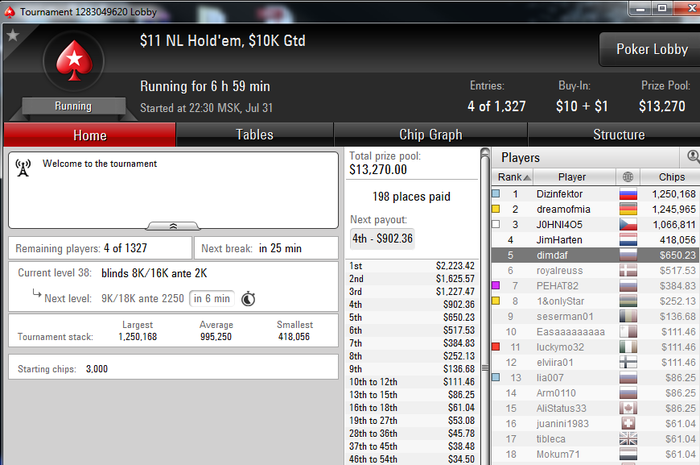Click the level timer clock icon
The height and width of the screenshot is (465, 700).
click(x=248, y=299)
